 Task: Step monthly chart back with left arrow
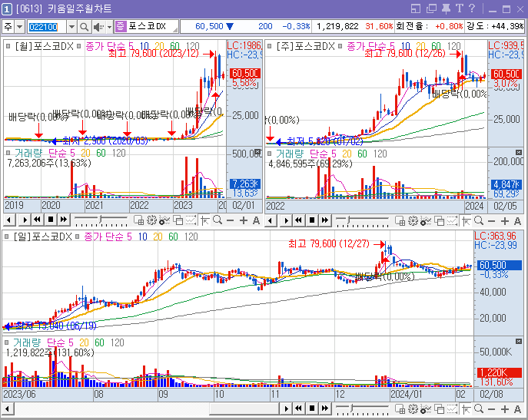coord(9,220)
